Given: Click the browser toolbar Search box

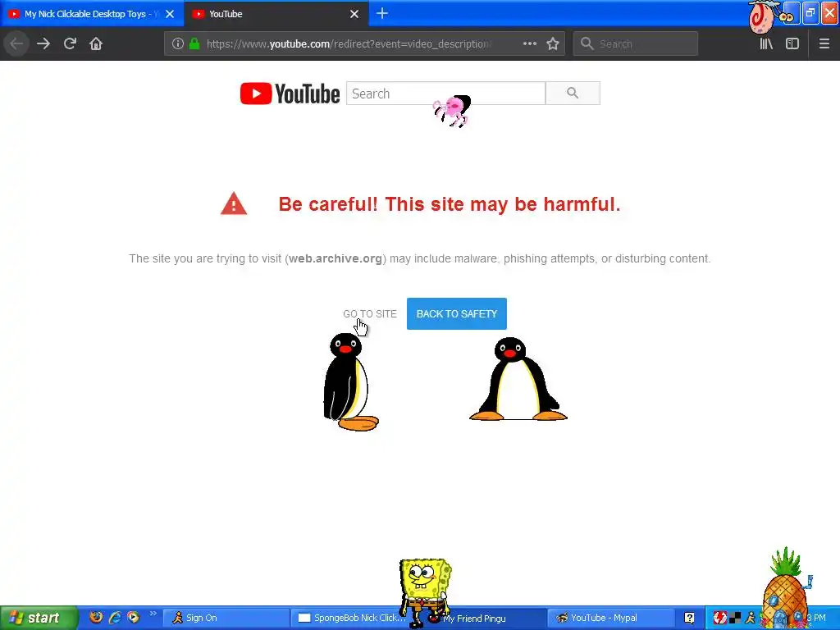Looking at the screenshot, I should 636,43.
